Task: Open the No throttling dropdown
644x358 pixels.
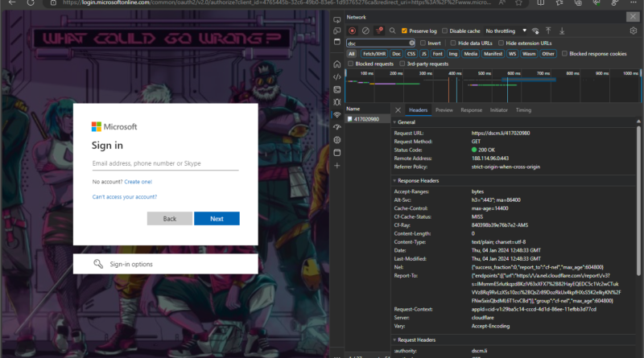Action: click(x=506, y=31)
